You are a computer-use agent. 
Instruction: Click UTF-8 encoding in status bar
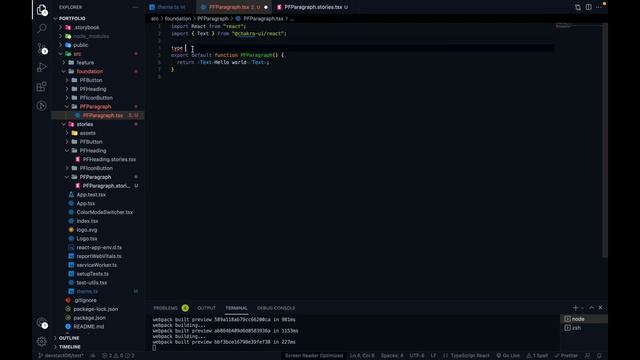click(417, 356)
